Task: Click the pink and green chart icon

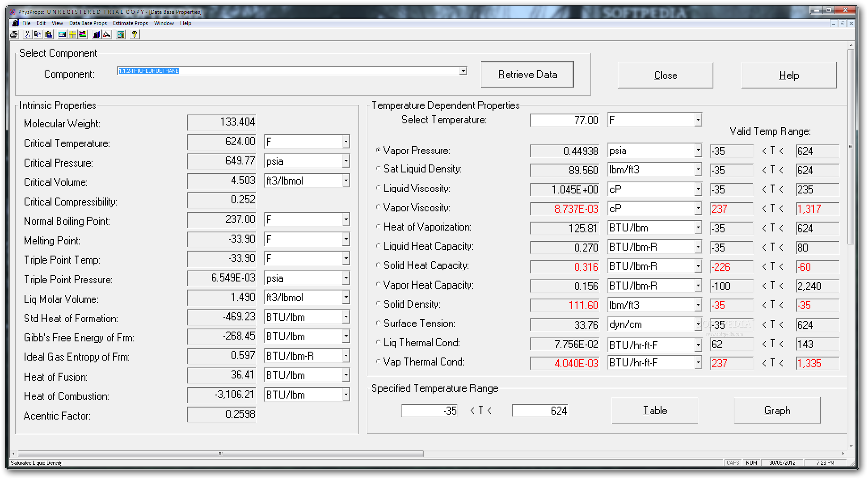Action: 83,34
